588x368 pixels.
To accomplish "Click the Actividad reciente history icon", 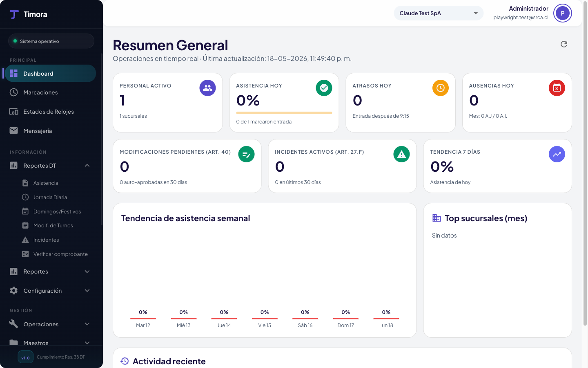I will [125, 361].
